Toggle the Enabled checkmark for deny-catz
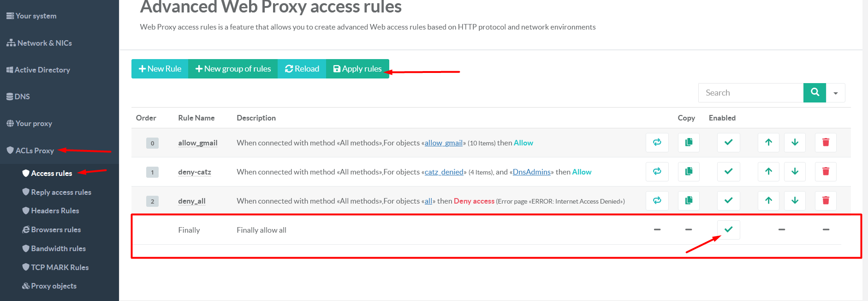This screenshot has height=301, width=868. (x=728, y=171)
